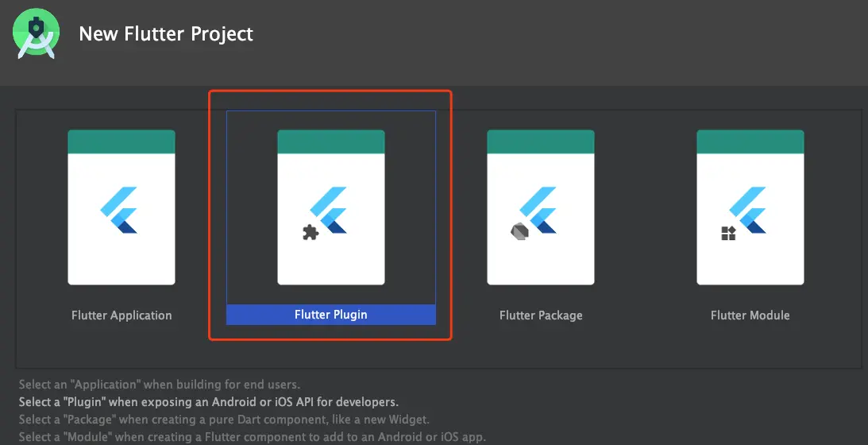Viewport: 868px width, 445px height.
Task: Click the "Flutter Application" label
Action: pos(122,315)
